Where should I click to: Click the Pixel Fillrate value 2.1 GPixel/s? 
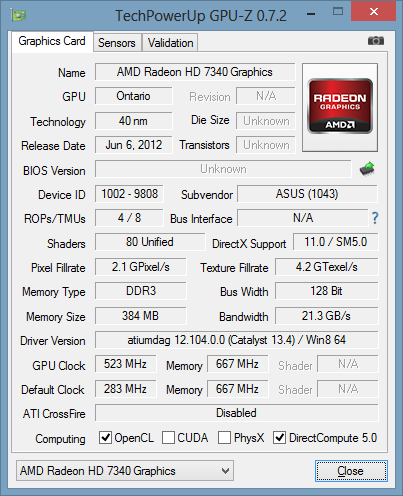[141, 267]
